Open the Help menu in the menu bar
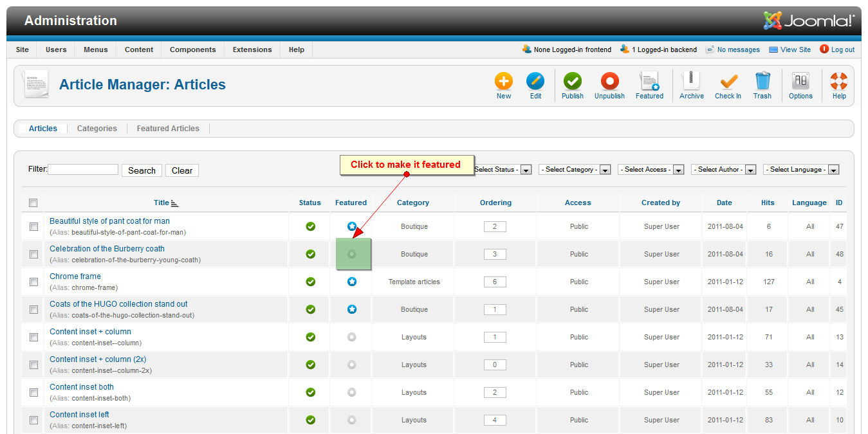Viewport: 868px width, 434px height. tap(297, 50)
